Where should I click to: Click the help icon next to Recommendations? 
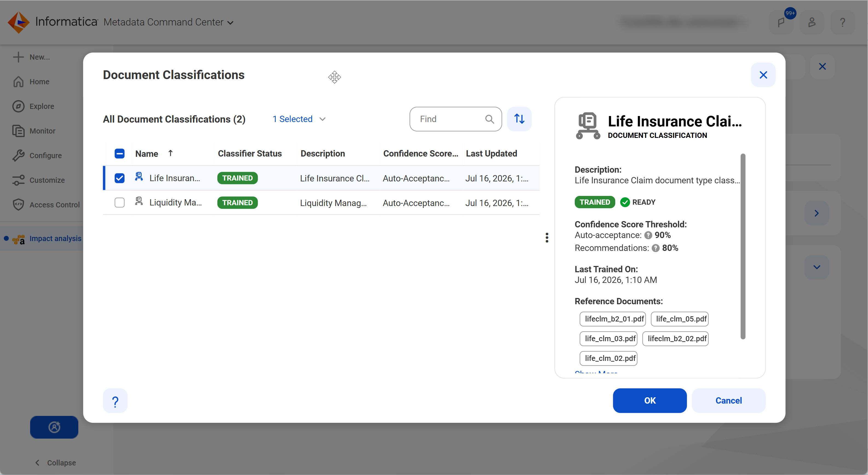click(x=655, y=248)
